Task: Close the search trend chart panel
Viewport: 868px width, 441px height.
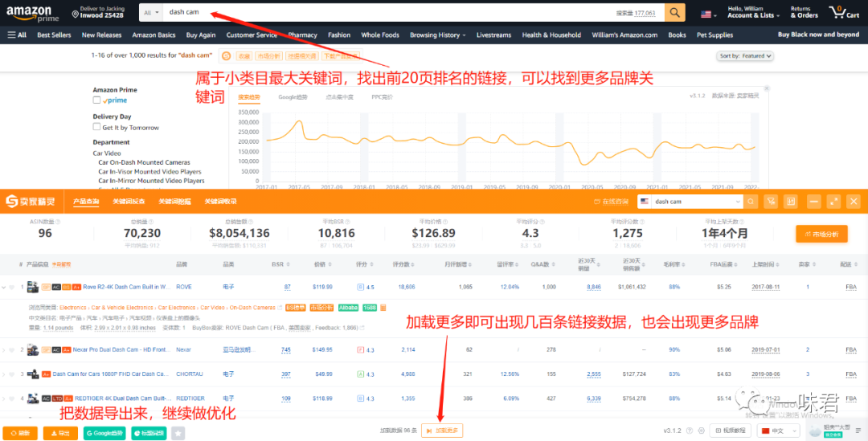Action: click(x=767, y=88)
